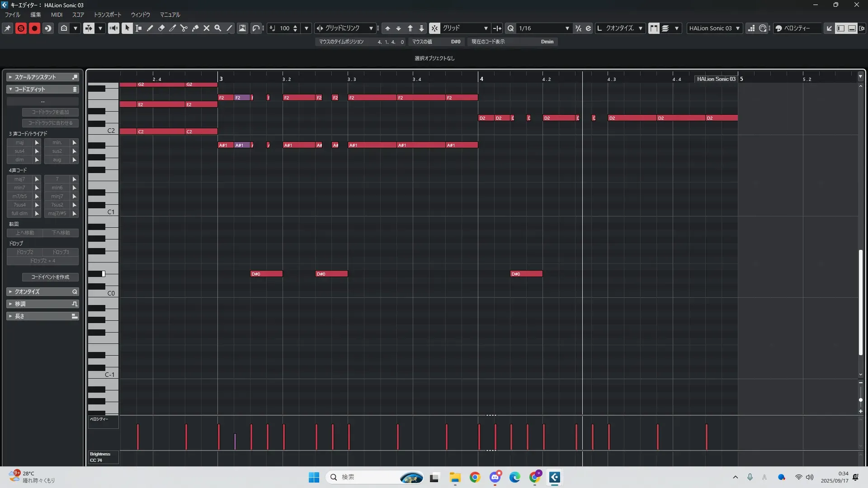Select the Glue tool
Viewport: 868px width, 488px height.
195,28
